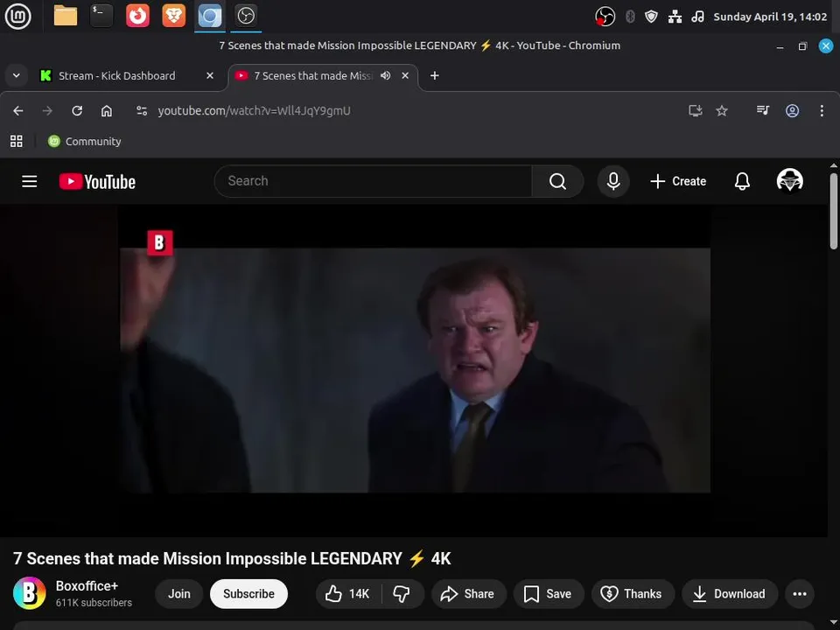
Task: Subscribe to Boxoffice+
Action: tap(248, 593)
